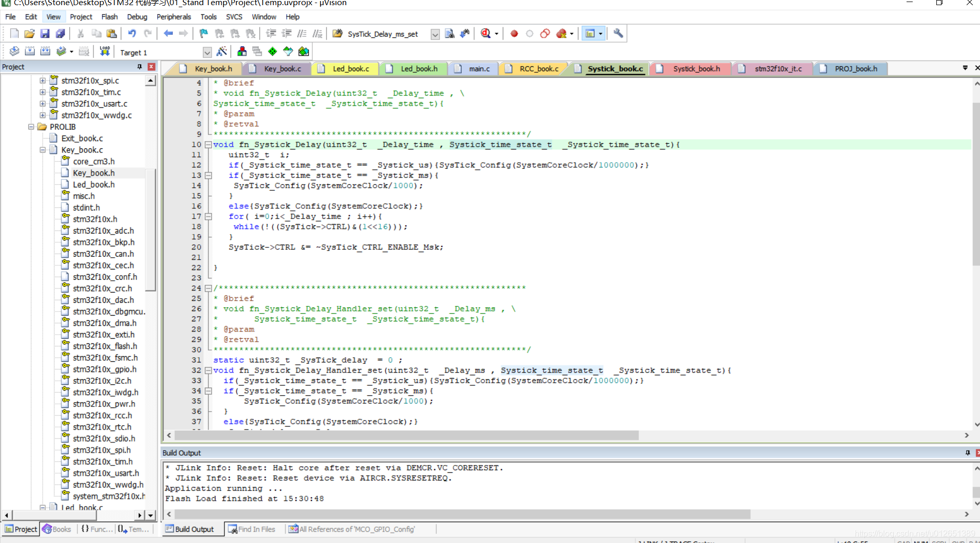Switch to the Find In Files output tab
This screenshot has height=543, width=980.
pyautogui.click(x=252, y=529)
